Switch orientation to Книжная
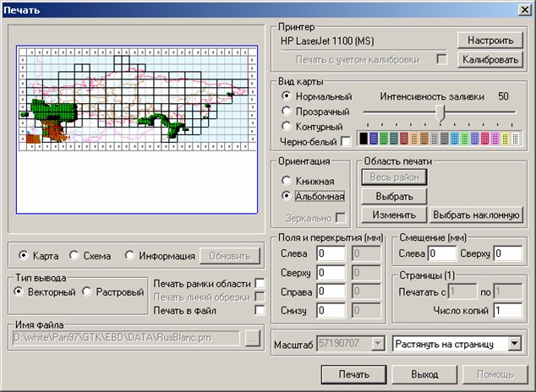 tap(287, 181)
